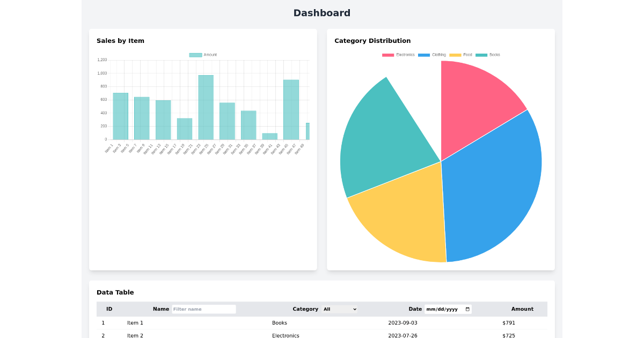
Task: Toggle the Amount legend in bar chart
Action: coord(203,55)
